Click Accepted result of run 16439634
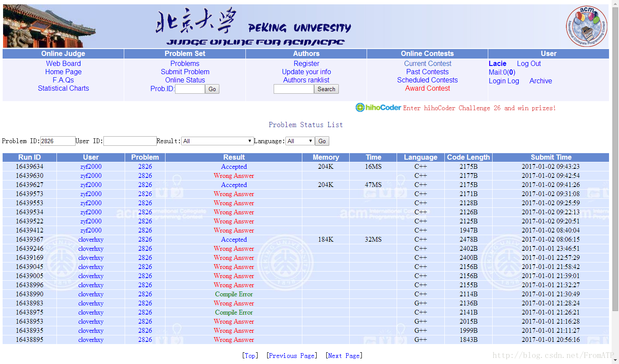Screen dimensions: 619x364 (234, 167)
